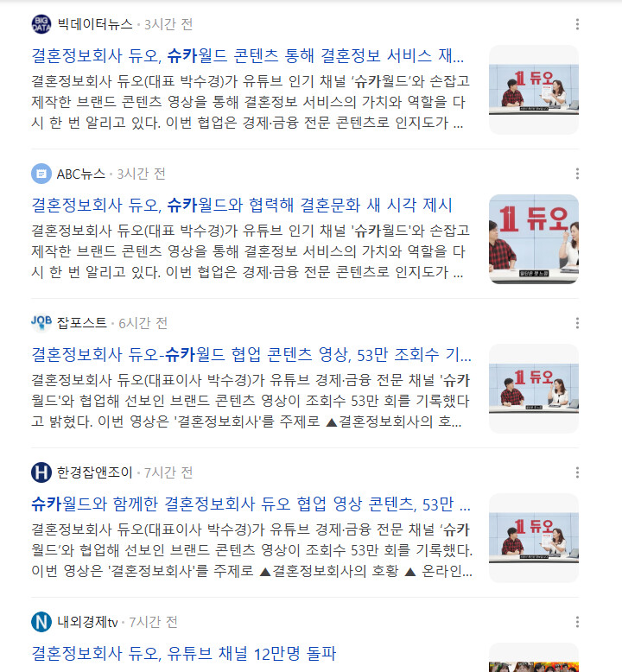
Task: Open headline '슈카월드 콘텐츠 통해 결혼정보 서비스'
Action: coord(248,56)
